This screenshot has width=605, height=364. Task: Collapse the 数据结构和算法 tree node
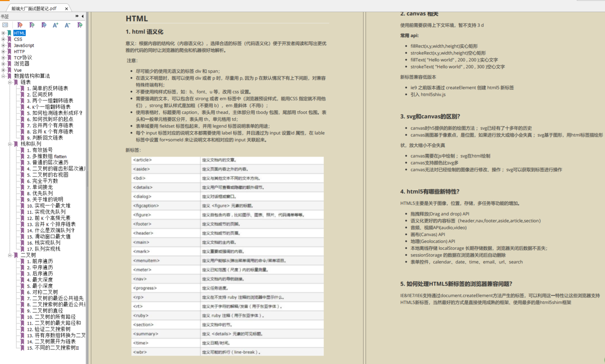coord(3,76)
